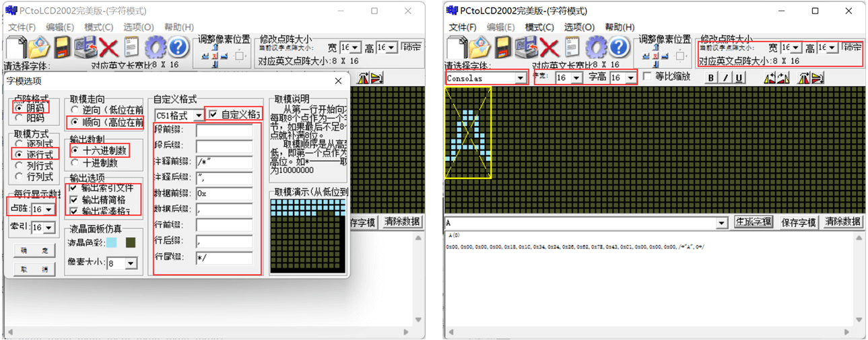
Task: Pick dark olive LCD color swatch
Action: click(x=131, y=242)
